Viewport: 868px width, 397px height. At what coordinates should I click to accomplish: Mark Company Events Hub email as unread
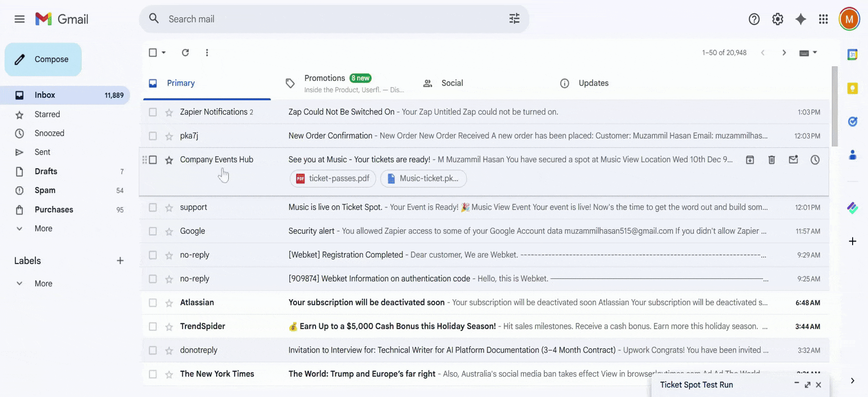coord(793,160)
